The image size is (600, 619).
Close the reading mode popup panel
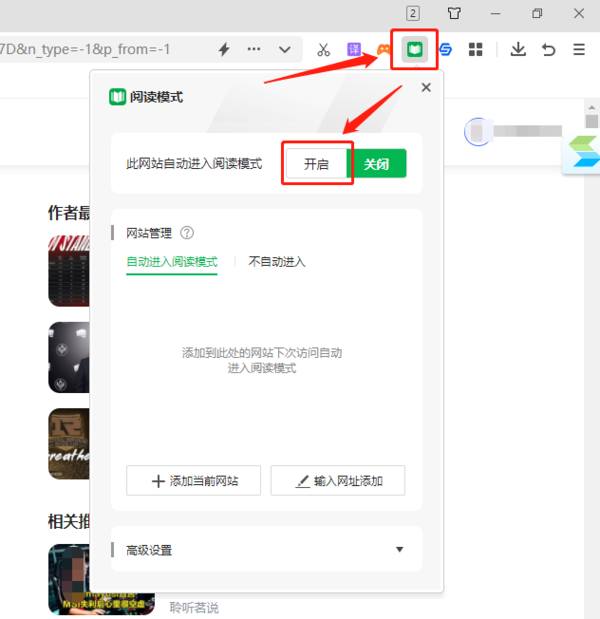click(426, 87)
